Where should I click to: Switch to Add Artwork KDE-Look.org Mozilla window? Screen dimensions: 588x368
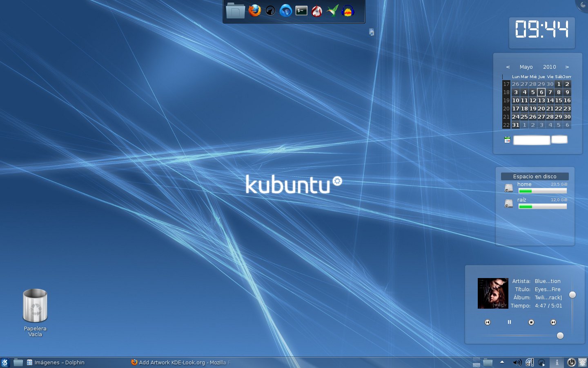coord(181,362)
